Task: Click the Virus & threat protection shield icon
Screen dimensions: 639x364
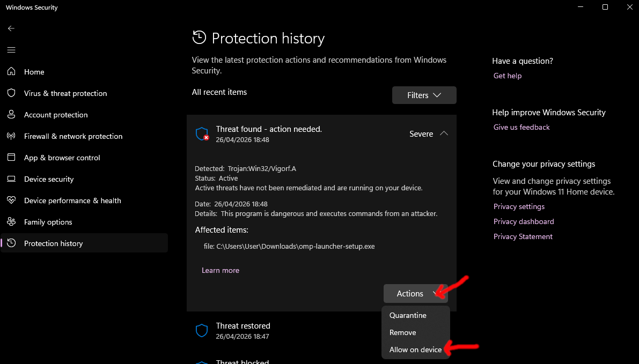Action: click(11, 93)
